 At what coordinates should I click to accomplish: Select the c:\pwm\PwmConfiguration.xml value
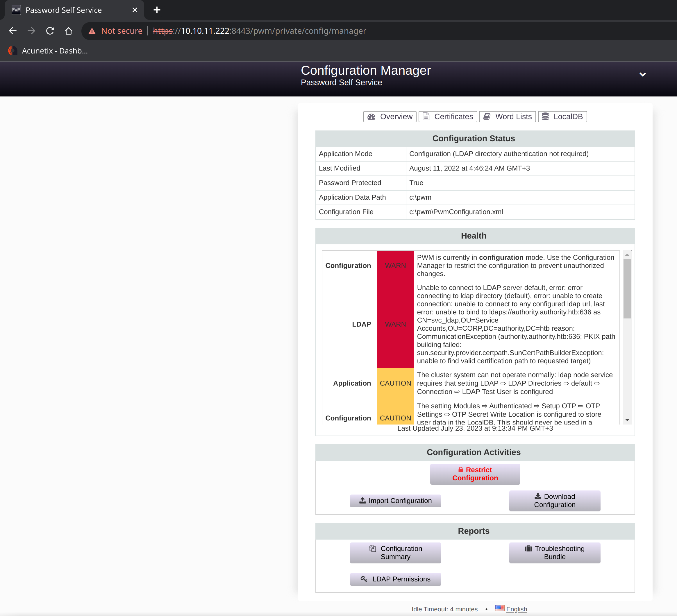456,212
